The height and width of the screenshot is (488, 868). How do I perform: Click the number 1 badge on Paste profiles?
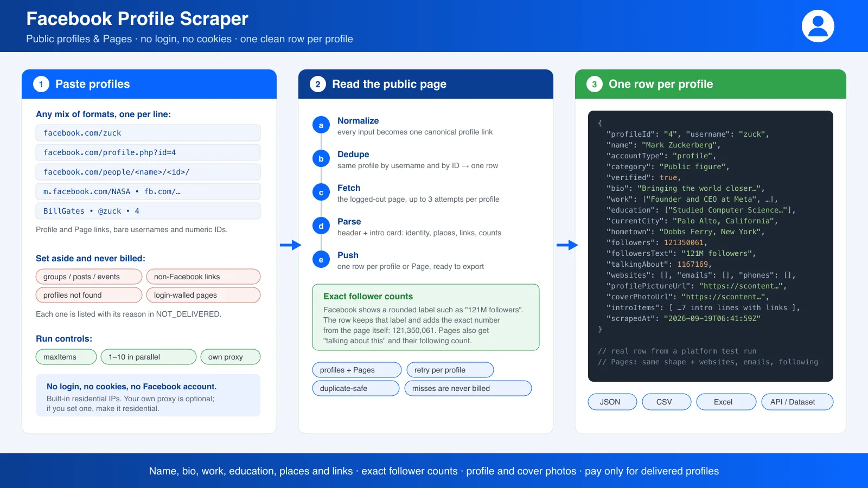[41, 84]
